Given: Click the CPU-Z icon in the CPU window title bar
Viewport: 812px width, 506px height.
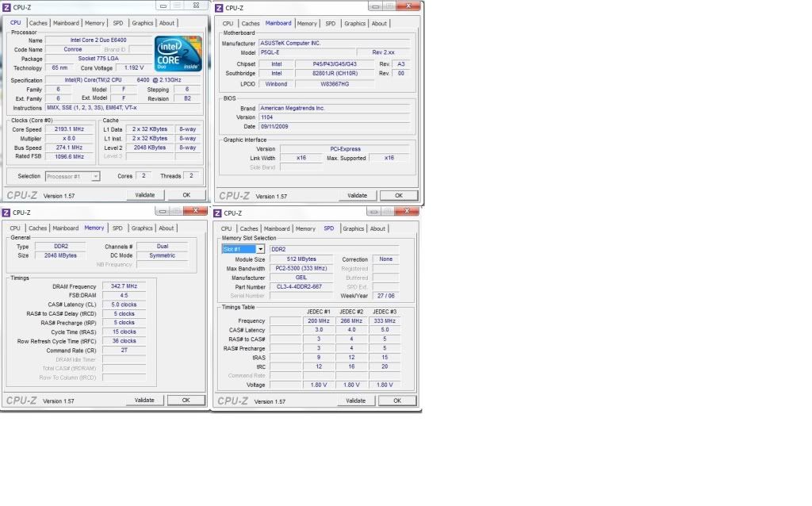Looking at the screenshot, I should [6, 7].
